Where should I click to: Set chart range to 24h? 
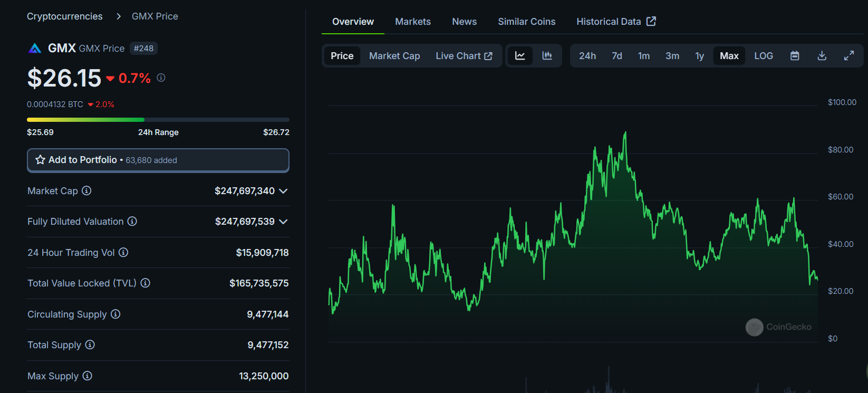click(587, 56)
